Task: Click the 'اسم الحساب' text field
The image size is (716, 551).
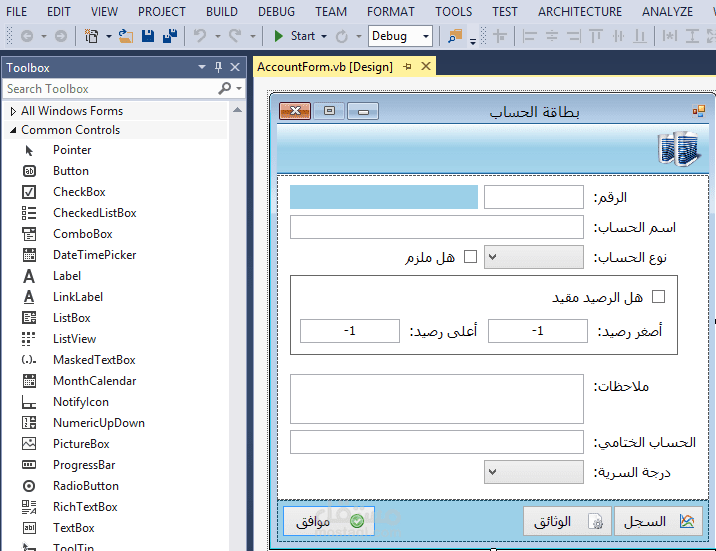Action: point(437,227)
